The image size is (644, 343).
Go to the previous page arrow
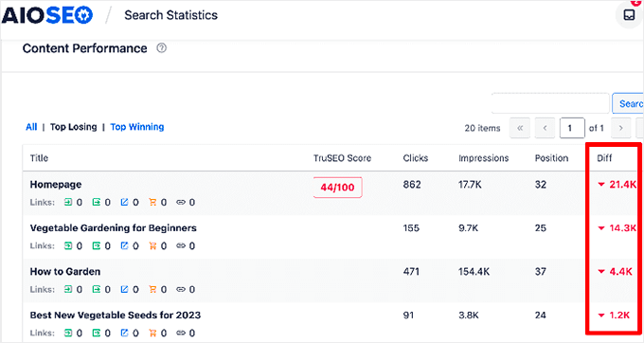[545, 128]
